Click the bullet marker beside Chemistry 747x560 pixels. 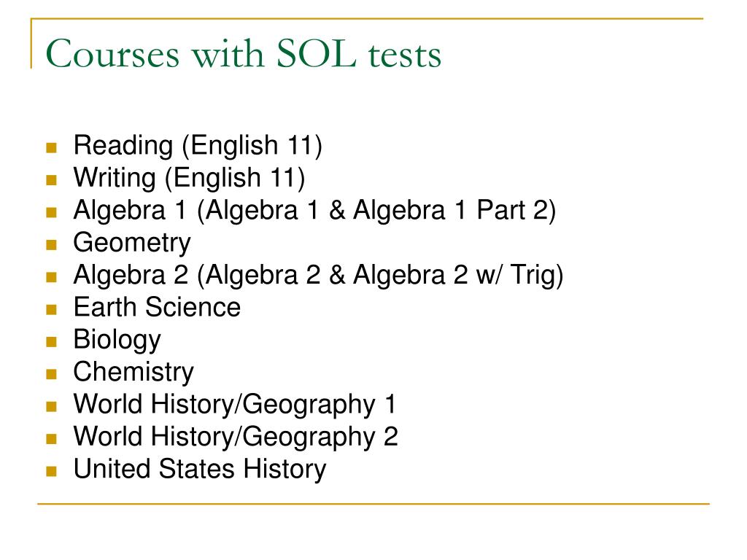pyautogui.click(x=52, y=374)
